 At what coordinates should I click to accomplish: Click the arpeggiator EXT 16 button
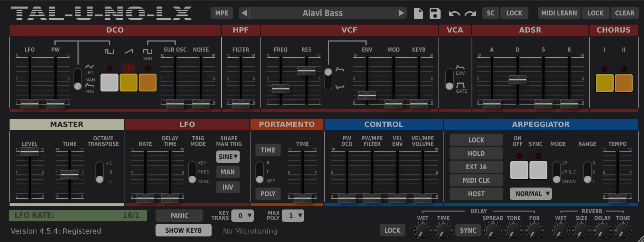tap(476, 167)
